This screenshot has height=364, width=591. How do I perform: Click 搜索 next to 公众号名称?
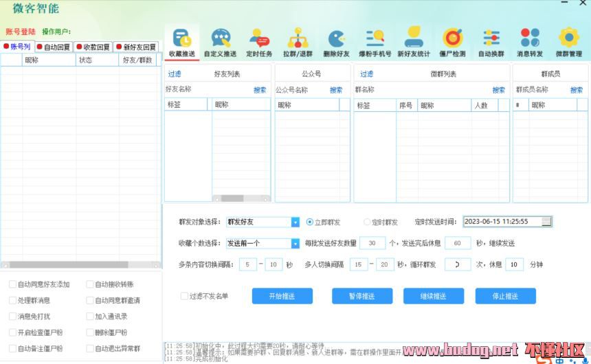(336, 90)
